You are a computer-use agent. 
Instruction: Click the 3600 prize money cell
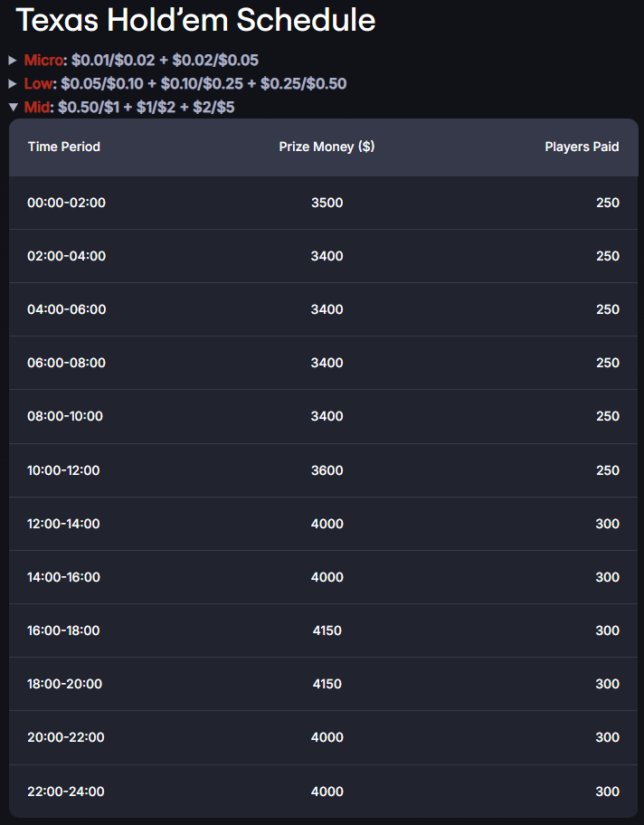click(x=327, y=470)
